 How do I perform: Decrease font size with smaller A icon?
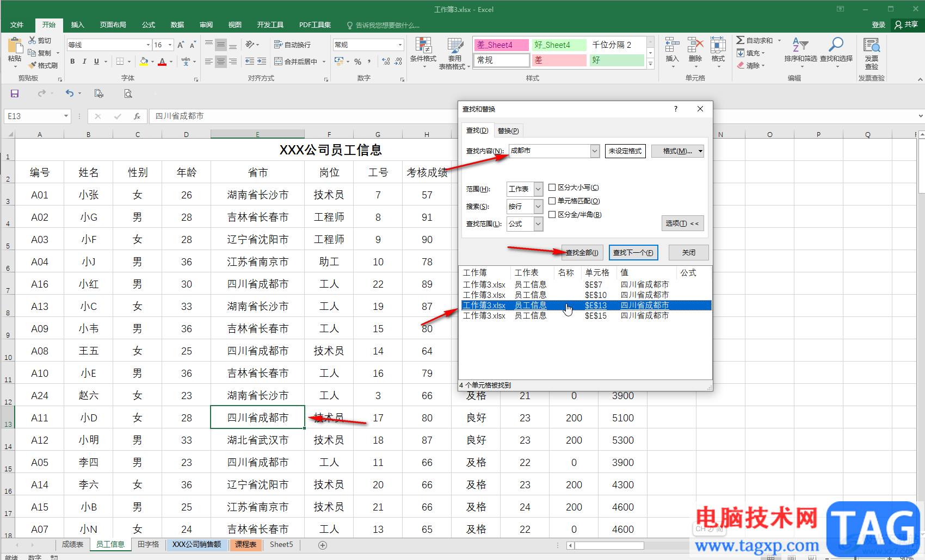click(x=193, y=45)
